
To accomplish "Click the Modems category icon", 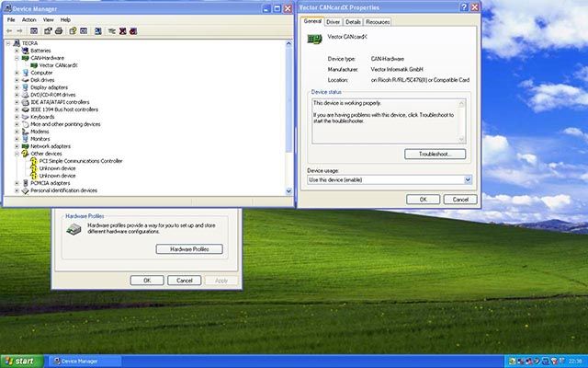I will tap(25, 132).
